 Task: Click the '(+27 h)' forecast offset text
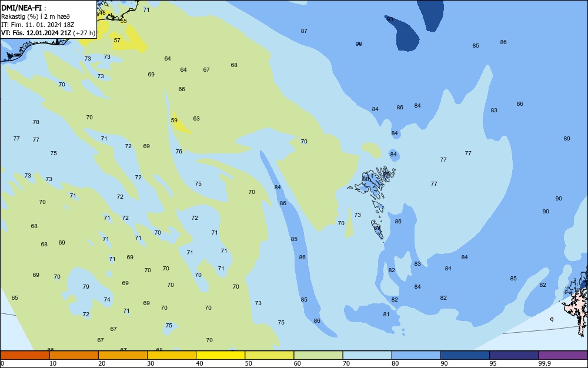tap(84, 33)
